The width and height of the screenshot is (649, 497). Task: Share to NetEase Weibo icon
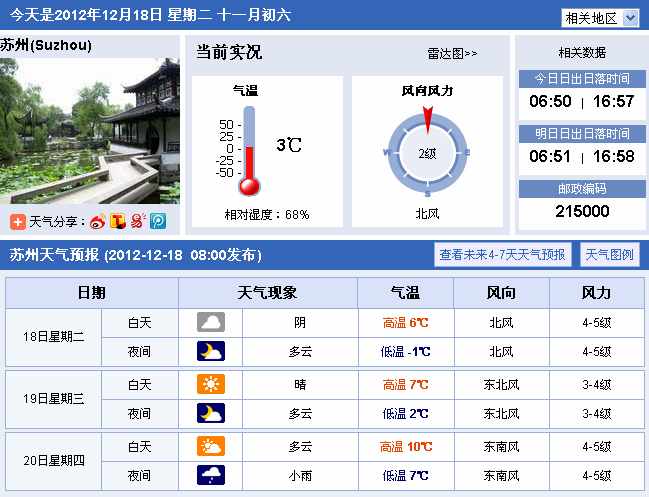click(x=137, y=221)
